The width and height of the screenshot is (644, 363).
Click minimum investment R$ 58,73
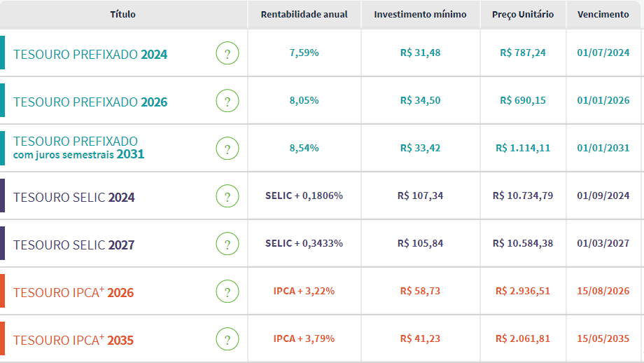coord(420,291)
